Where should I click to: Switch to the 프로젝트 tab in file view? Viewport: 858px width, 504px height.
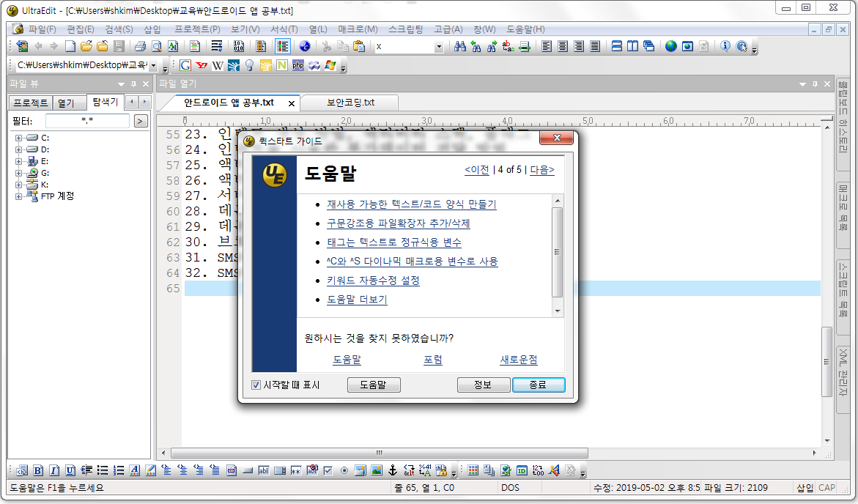(31, 103)
